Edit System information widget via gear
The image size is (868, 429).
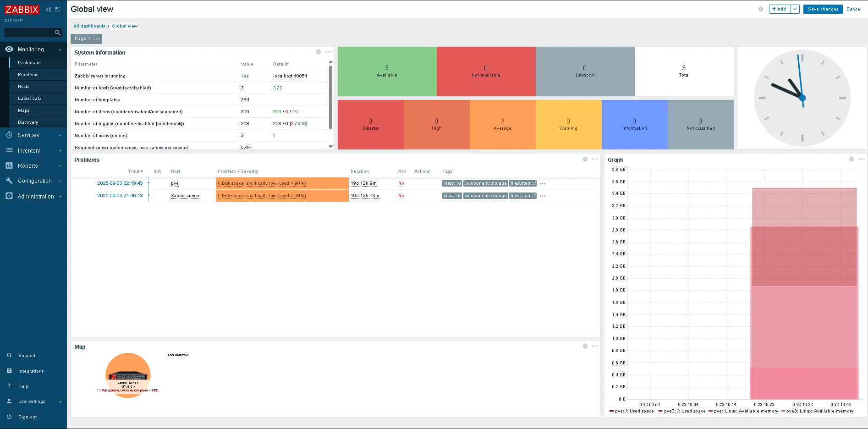[319, 52]
